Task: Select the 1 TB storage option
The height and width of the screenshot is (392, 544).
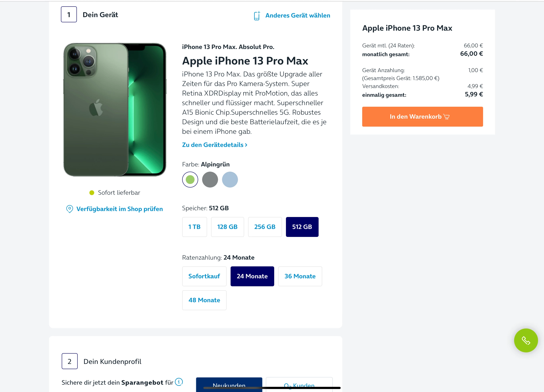Action: (x=194, y=227)
